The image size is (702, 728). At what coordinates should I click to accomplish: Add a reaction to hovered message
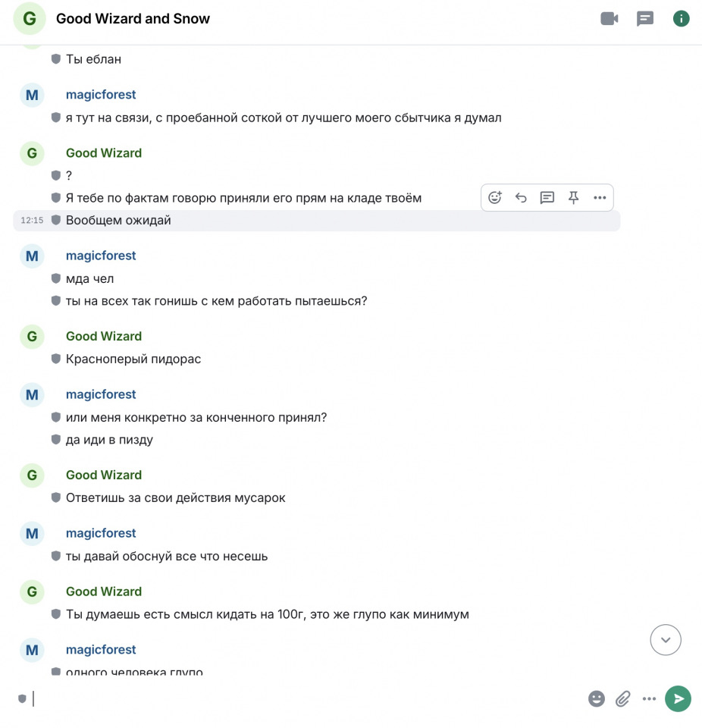tap(495, 198)
